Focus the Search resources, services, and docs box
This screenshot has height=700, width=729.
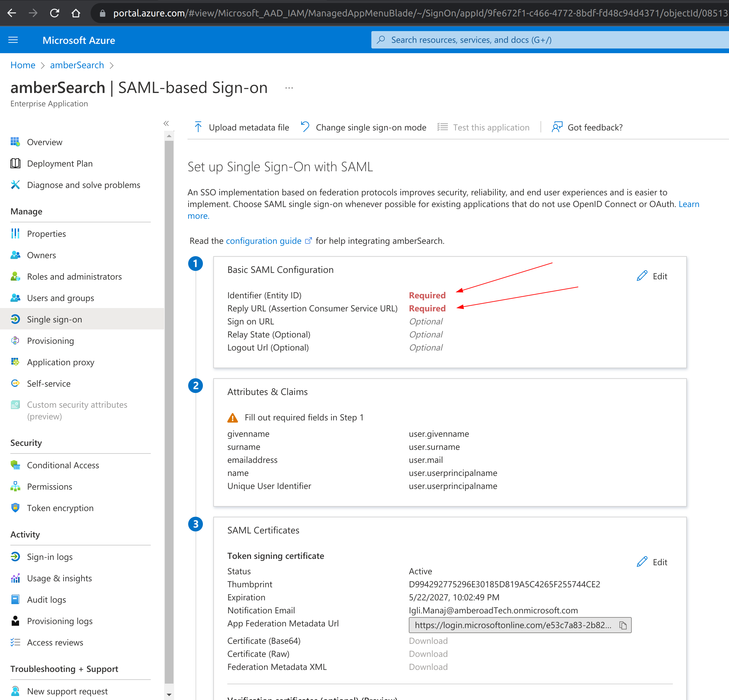[550, 40]
